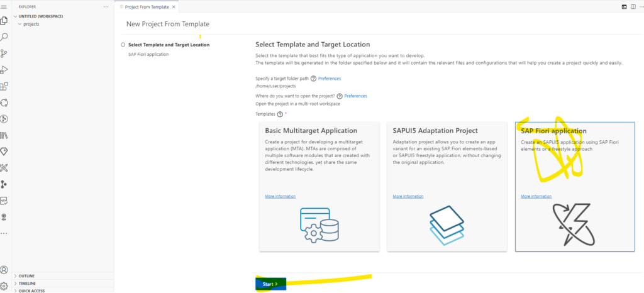Viewport: 644px width, 293px height.
Task: Select the SAP Fiori application card title
Action: tap(553, 131)
